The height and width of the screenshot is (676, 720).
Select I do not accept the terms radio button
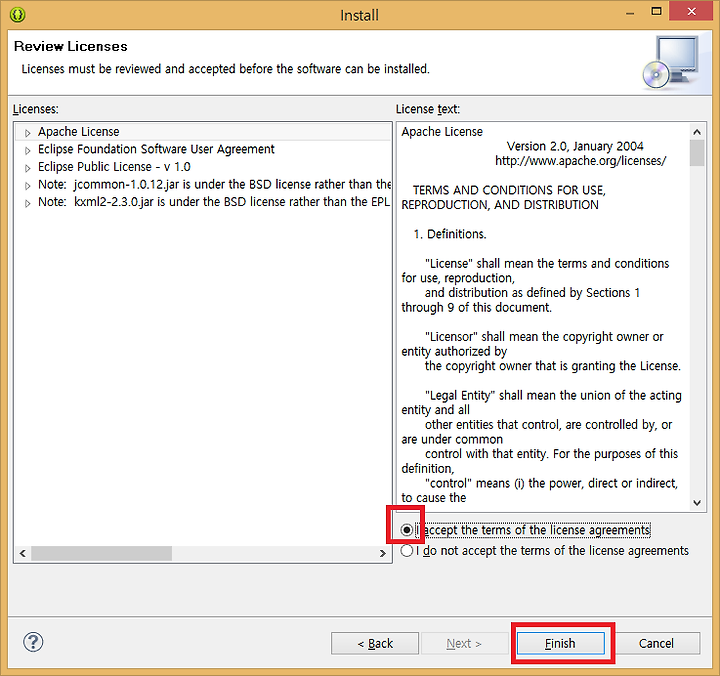(x=406, y=550)
